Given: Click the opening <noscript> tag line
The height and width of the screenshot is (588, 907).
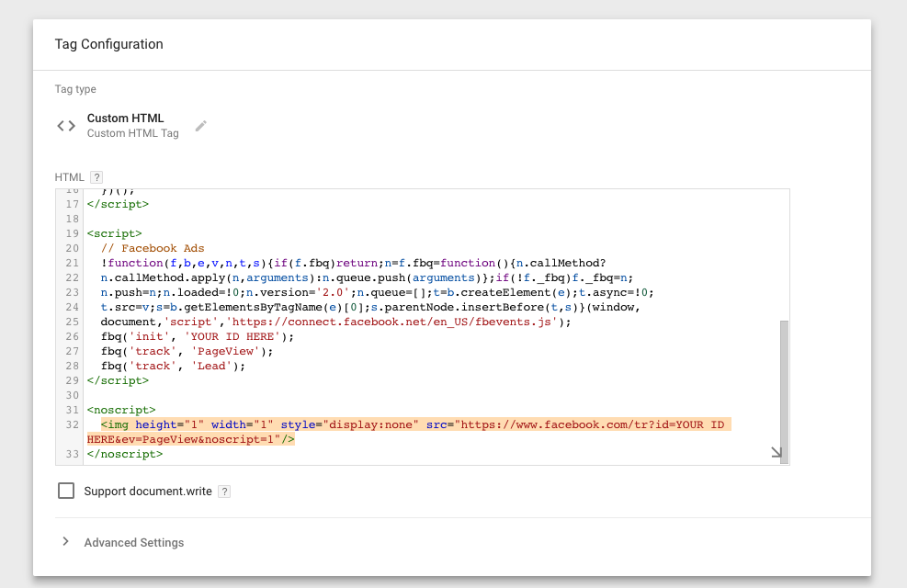Looking at the screenshot, I should click(121, 410).
